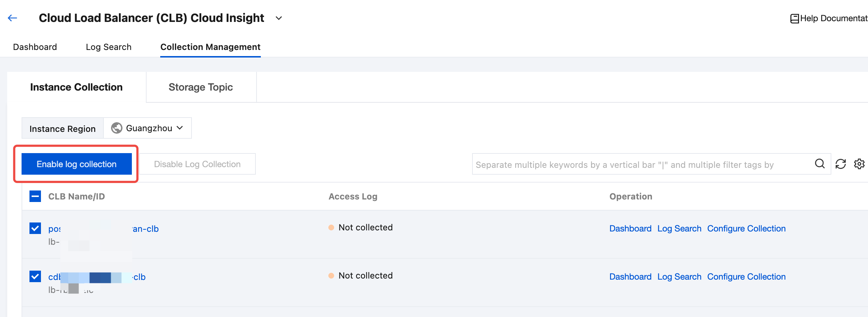Uncheck the second CLB row checkbox
Viewport: 868px width, 317px height.
pyautogui.click(x=35, y=276)
